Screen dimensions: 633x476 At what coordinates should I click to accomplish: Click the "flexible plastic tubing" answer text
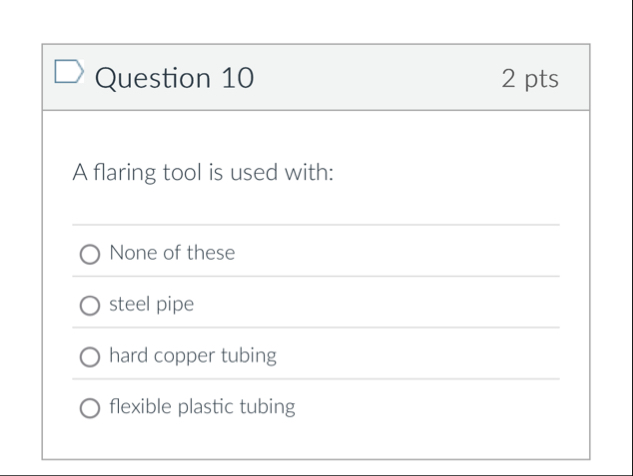coord(202,406)
